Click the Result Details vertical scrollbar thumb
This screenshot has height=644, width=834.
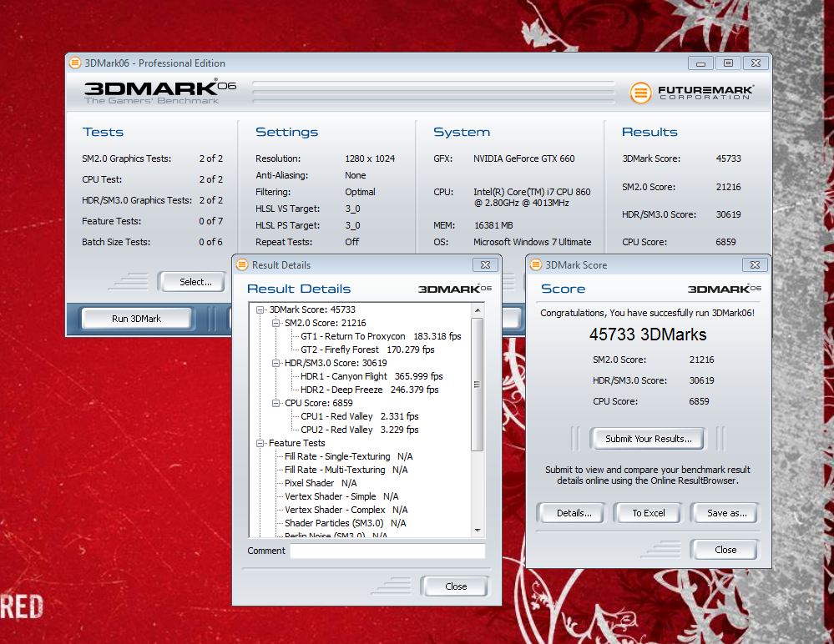point(477,385)
